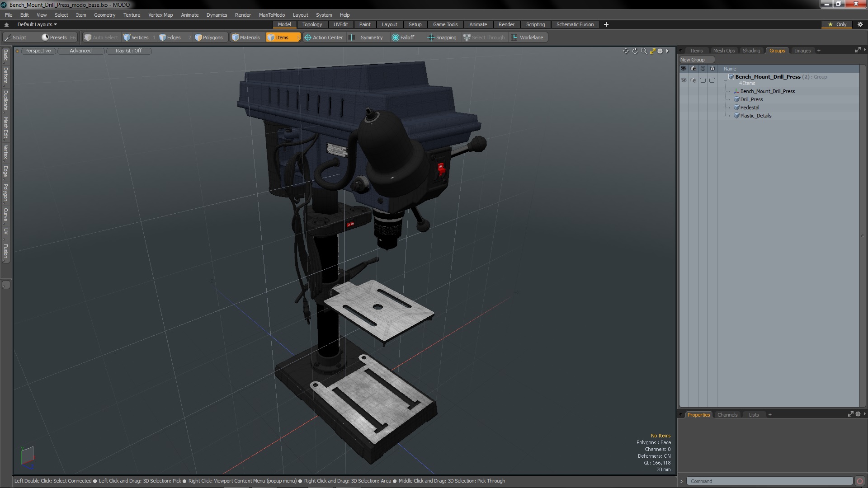This screenshot has height=488, width=868.
Task: Select the Pedestal mesh item
Action: point(750,108)
